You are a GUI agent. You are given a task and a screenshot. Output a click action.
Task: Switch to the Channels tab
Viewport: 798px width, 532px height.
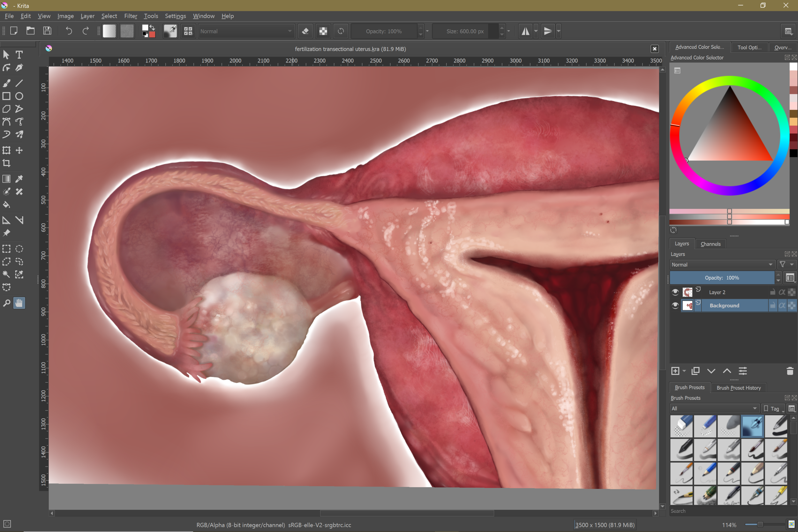pyautogui.click(x=711, y=244)
